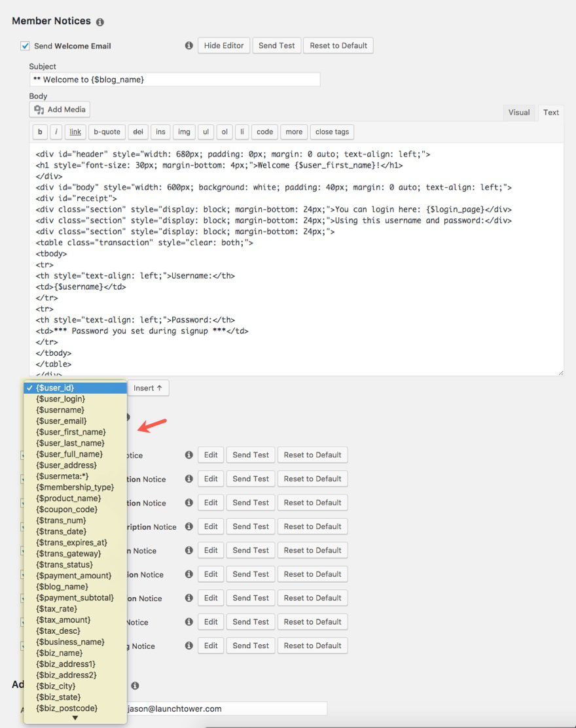Image resolution: width=576 pixels, height=728 pixels.
Task: Click the Hide Editor button
Action: pos(223,46)
